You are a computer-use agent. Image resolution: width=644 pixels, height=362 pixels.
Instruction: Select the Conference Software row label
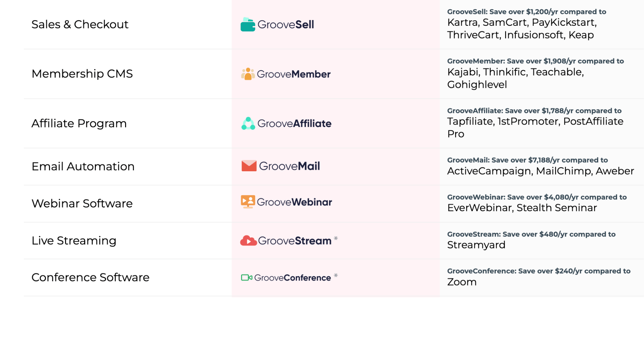pos(91,278)
